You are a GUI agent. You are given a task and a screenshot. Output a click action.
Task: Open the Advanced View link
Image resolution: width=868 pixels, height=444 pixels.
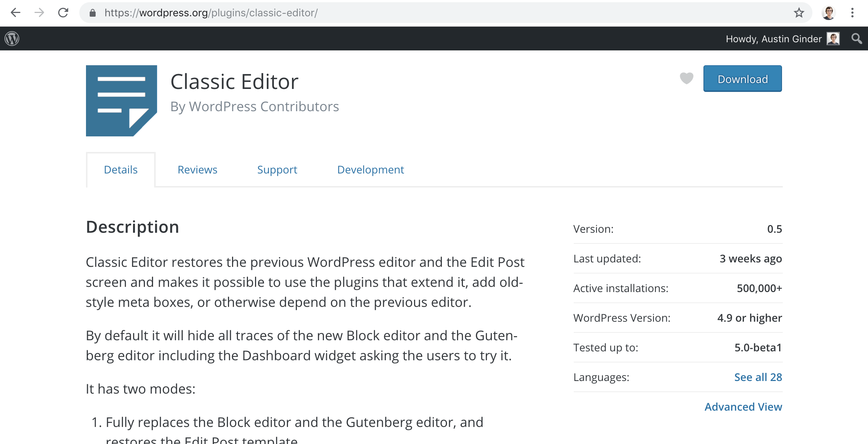coord(743,407)
